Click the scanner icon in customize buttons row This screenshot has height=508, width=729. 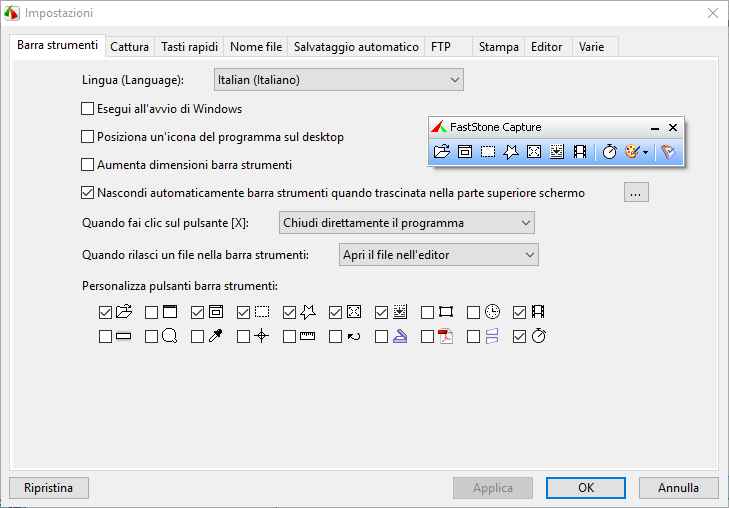click(x=400, y=336)
